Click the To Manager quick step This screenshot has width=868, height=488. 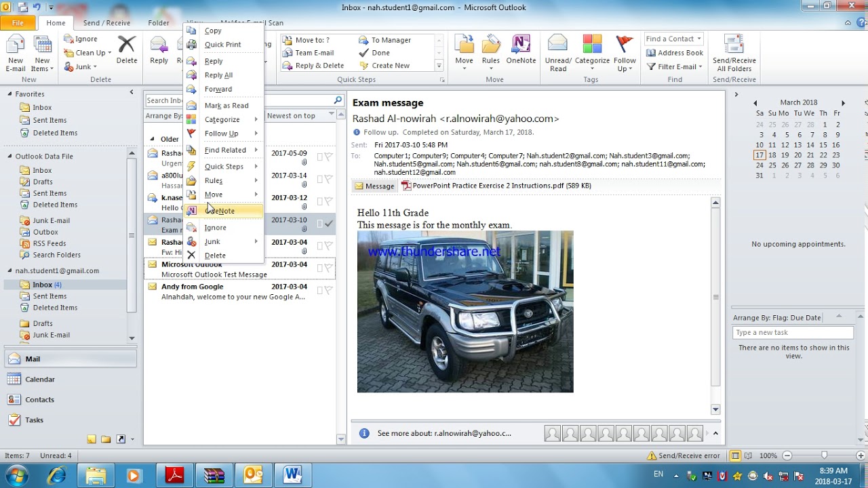(x=384, y=40)
